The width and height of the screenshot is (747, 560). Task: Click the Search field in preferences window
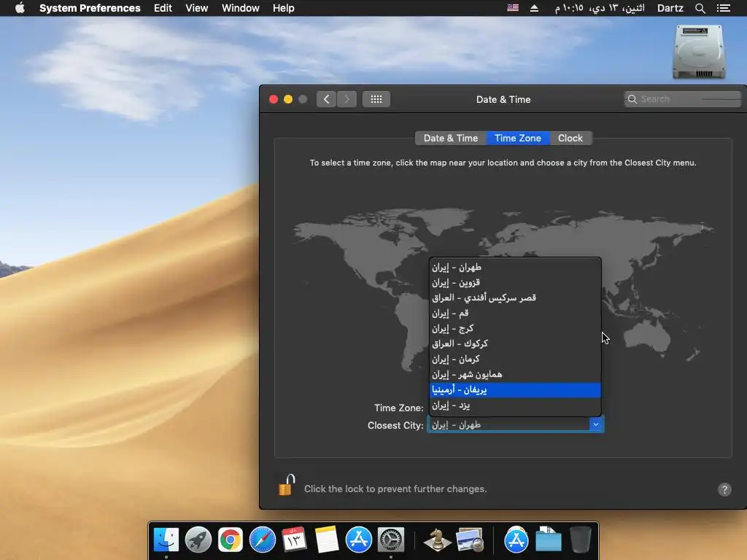[x=682, y=99]
